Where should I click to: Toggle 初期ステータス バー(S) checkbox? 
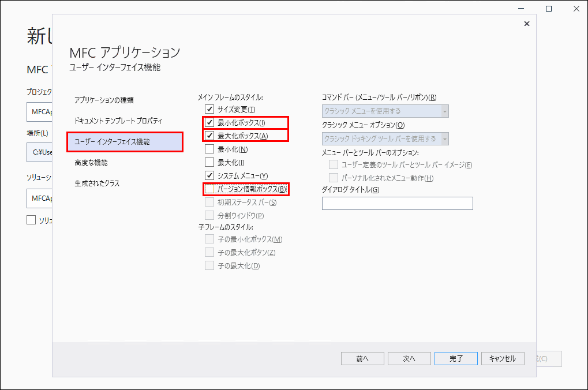(209, 202)
